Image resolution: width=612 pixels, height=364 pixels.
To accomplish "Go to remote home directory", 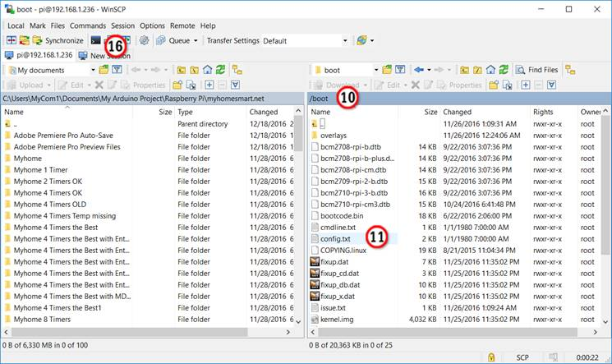I will pos(490,70).
